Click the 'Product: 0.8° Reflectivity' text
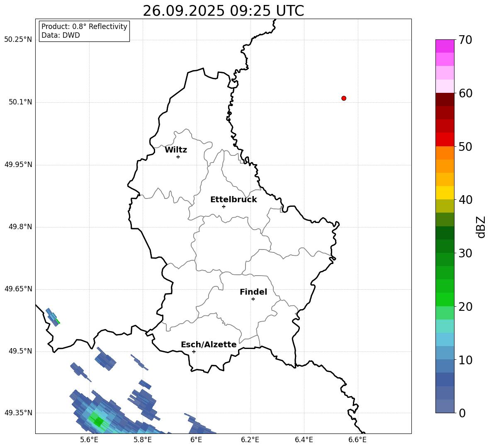Screen dimensions: 491x448 point(84,27)
